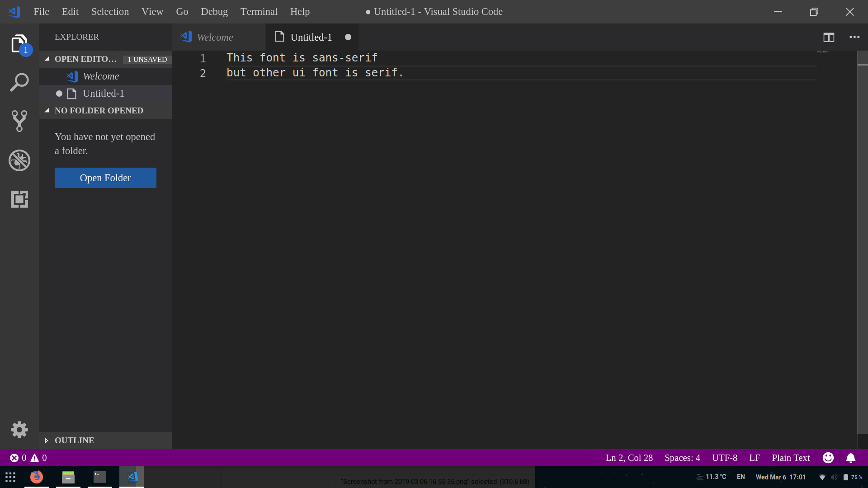This screenshot has height=488, width=868.
Task: Open the Extensions view
Action: (19, 199)
